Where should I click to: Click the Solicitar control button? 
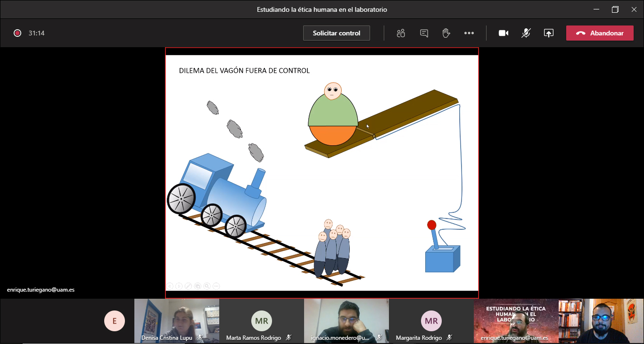tap(336, 33)
